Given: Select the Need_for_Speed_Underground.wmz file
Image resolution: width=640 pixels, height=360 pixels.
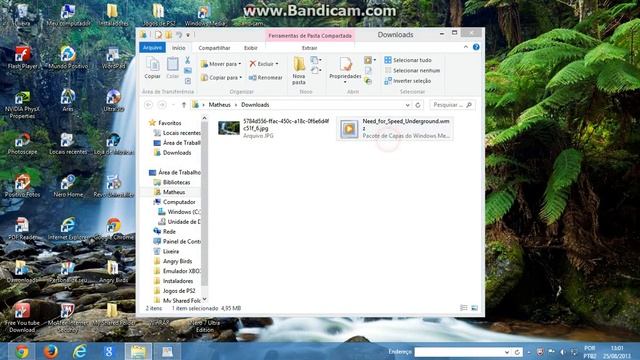Looking at the screenshot, I should (395, 128).
